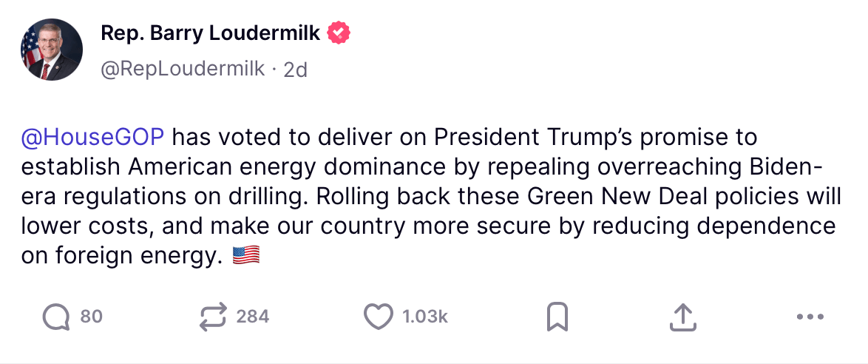Like the post with the heart icon

(379, 317)
